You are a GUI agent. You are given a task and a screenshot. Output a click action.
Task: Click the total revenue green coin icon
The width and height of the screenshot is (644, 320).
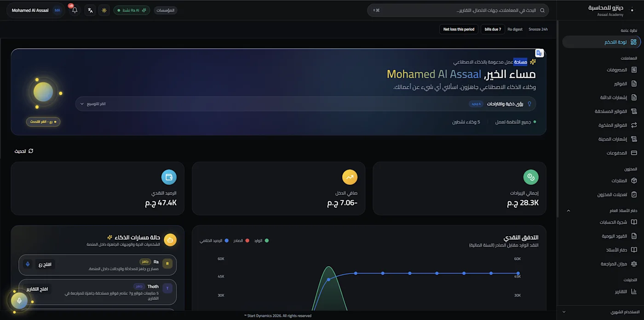pyautogui.click(x=531, y=177)
